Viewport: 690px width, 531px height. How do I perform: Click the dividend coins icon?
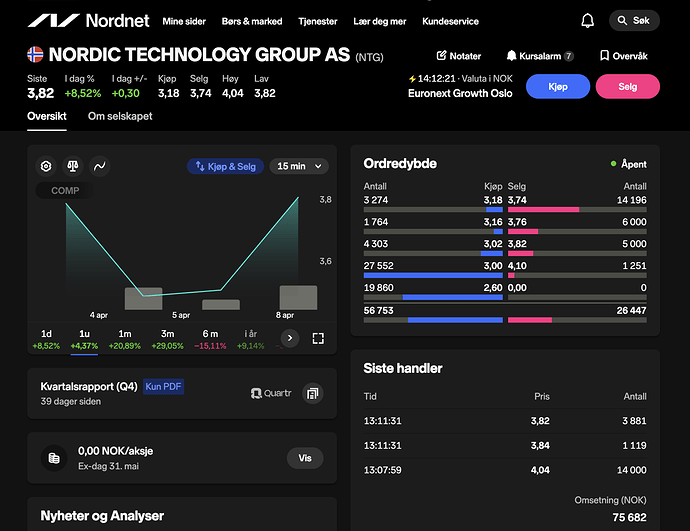tap(54, 458)
